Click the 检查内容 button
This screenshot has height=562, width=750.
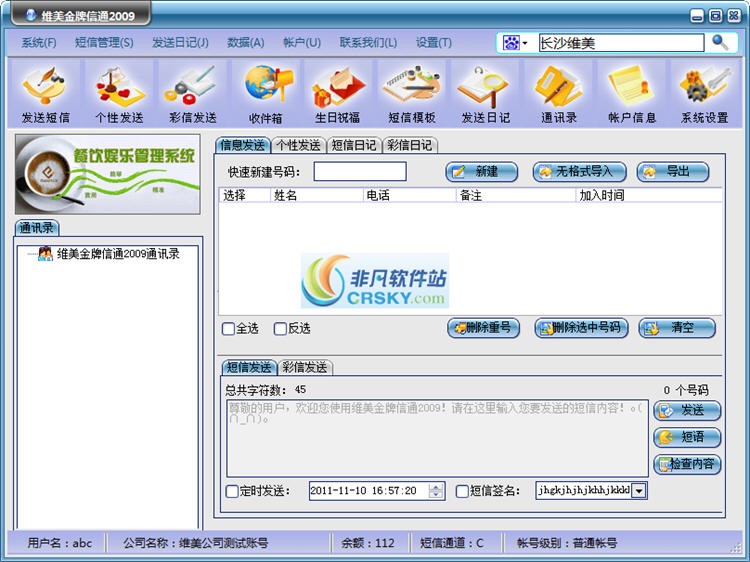(x=687, y=464)
